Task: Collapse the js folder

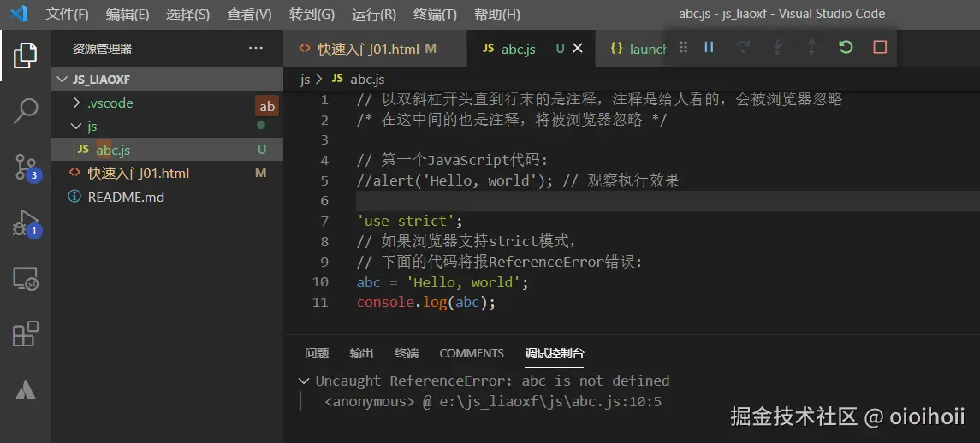Action: [x=76, y=127]
